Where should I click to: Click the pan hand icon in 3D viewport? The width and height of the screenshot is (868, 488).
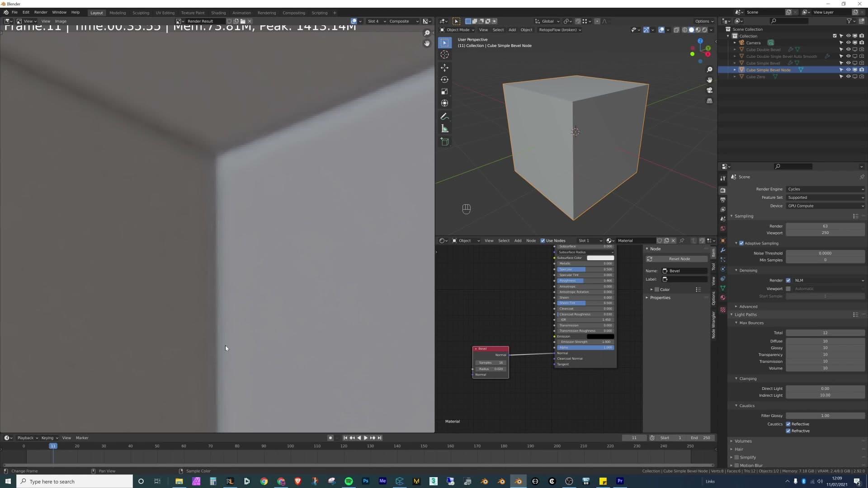point(709,80)
